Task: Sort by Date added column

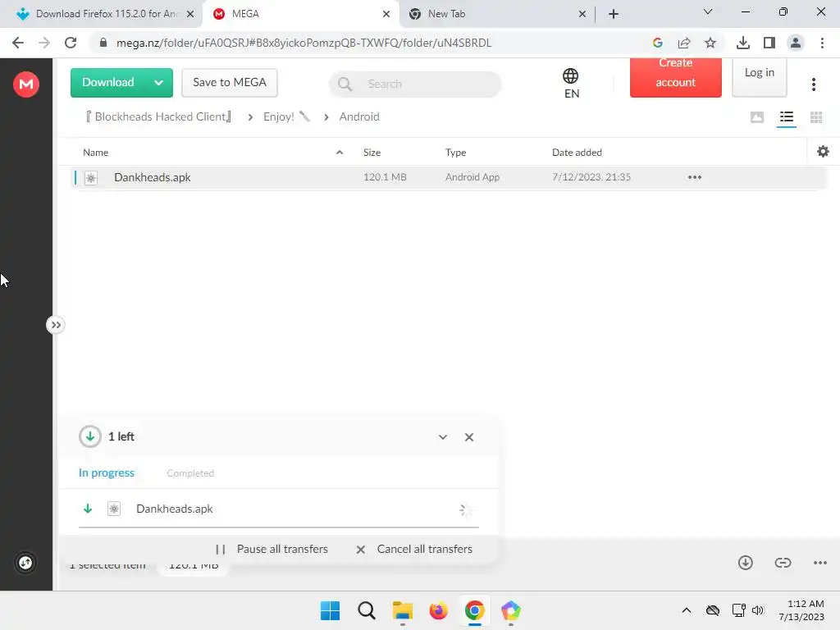Action: pos(577,153)
